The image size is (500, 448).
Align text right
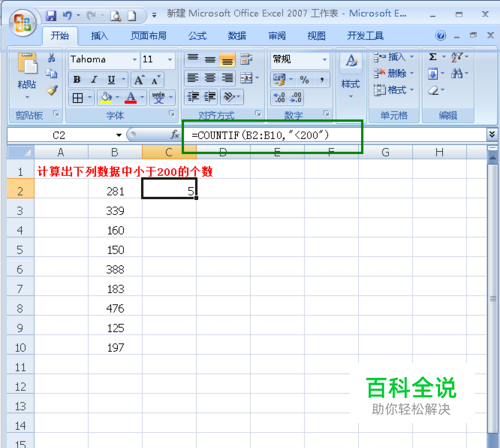[x=227, y=78]
